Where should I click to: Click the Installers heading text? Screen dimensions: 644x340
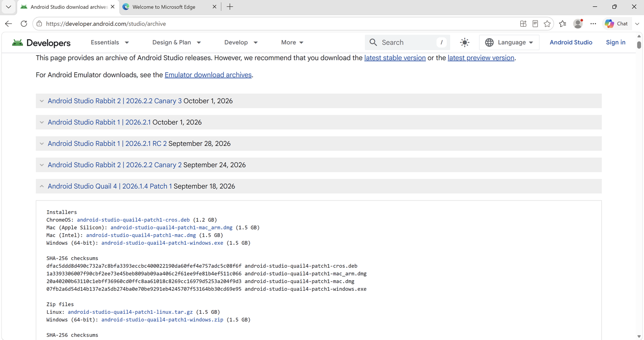62,212
